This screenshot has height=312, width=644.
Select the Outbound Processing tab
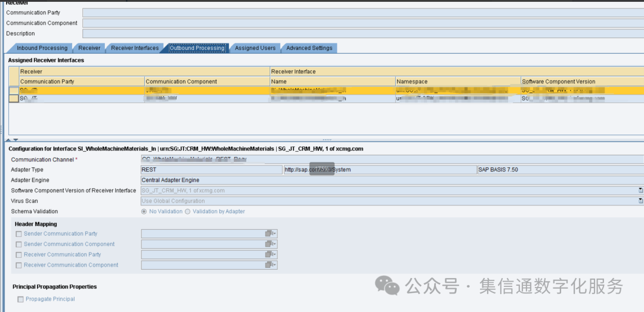(x=197, y=48)
